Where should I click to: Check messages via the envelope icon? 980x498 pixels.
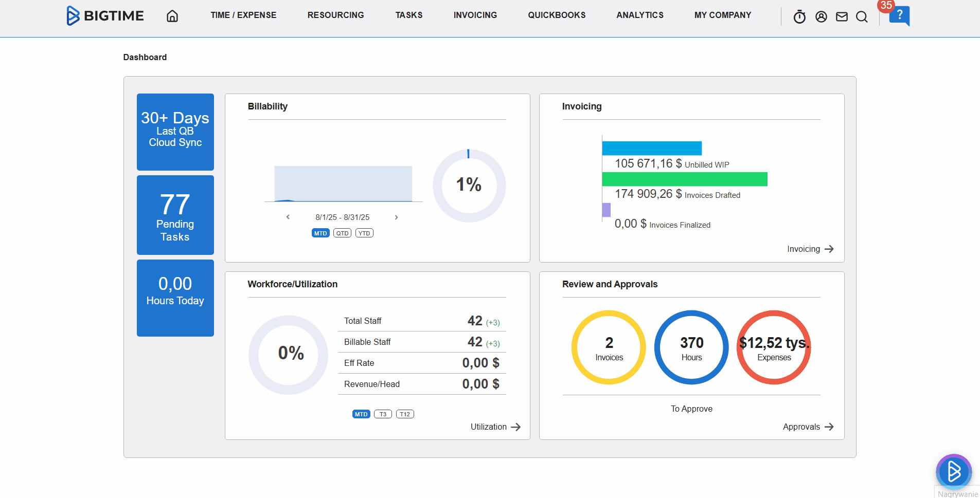coord(842,16)
